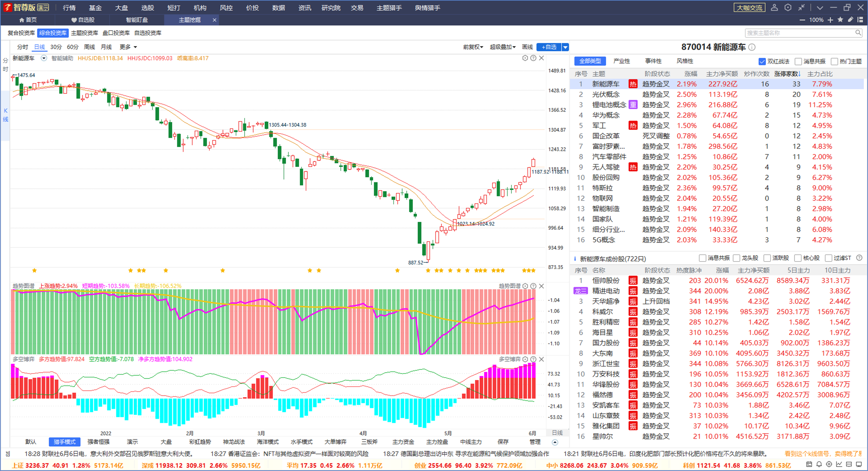Image resolution: width=868 pixels, height=471 pixels.
Task: Click the target icon in status bar
Action: click(829, 464)
